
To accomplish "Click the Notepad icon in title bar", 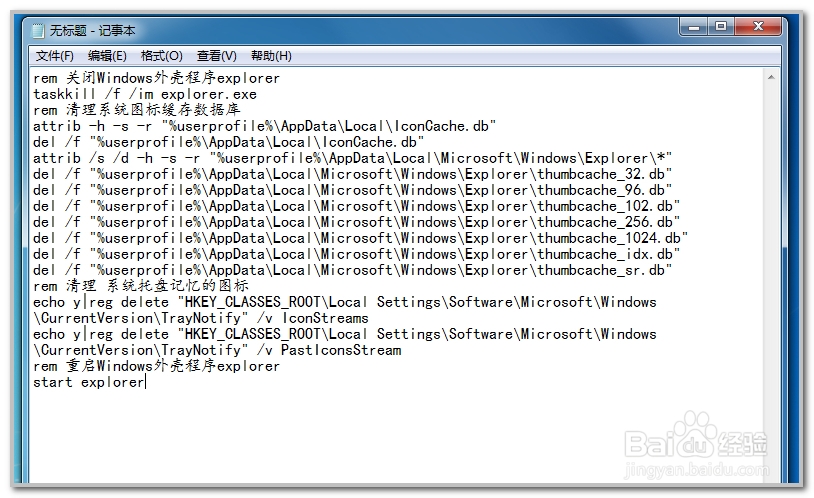I will point(38,31).
